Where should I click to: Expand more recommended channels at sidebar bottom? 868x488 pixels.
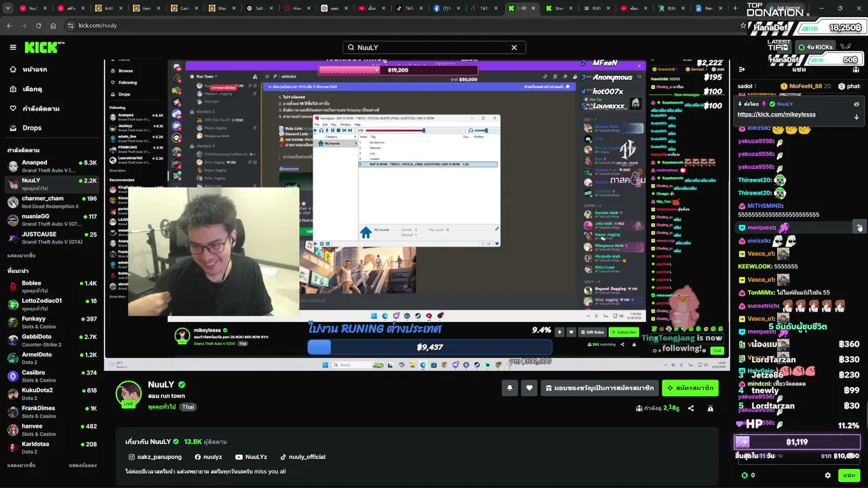point(21,466)
